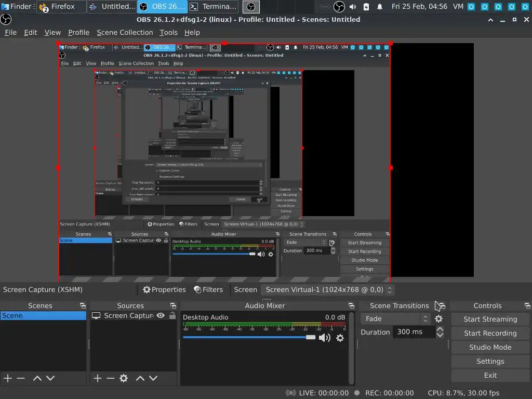The image size is (532, 399).
Task: Click the captured preview in the canvas
Action: [224, 162]
